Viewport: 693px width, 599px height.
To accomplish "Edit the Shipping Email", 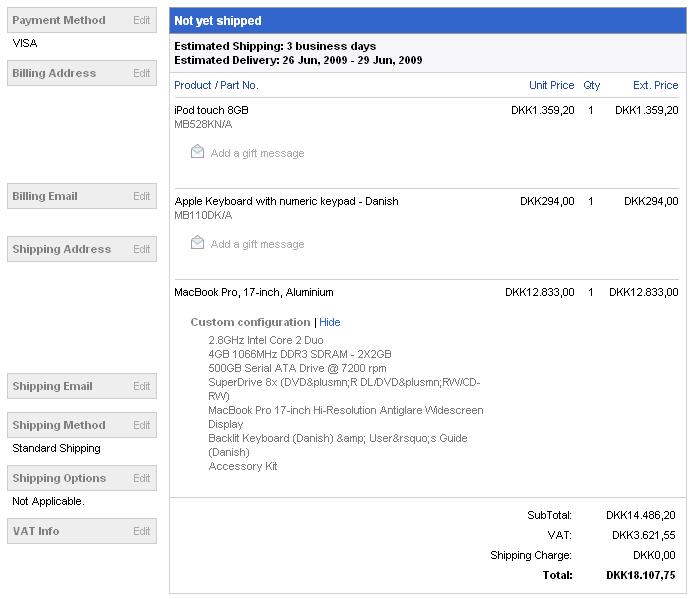I will tap(141, 386).
